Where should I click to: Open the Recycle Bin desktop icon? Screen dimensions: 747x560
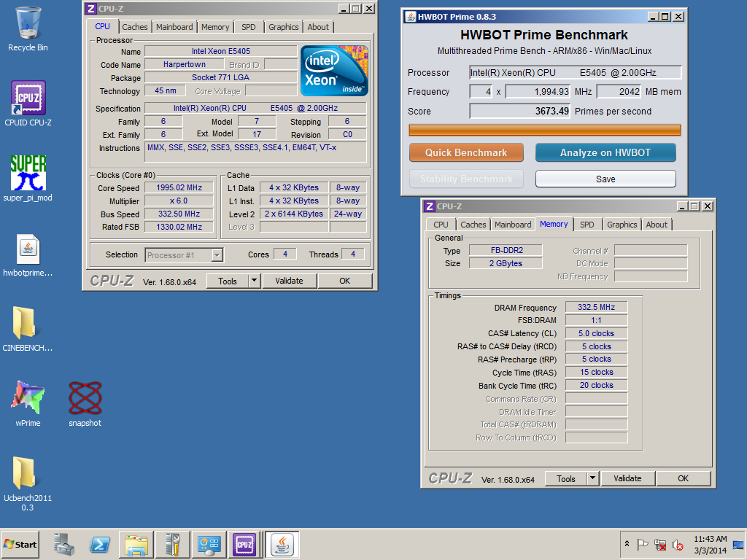pyautogui.click(x=28, y=28)
